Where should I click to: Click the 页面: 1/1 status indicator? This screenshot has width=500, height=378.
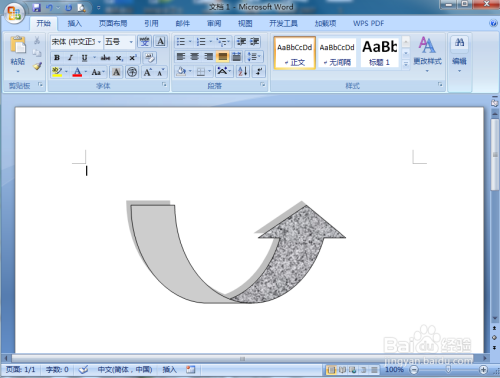pyautogui.click(x=21, y=370)
